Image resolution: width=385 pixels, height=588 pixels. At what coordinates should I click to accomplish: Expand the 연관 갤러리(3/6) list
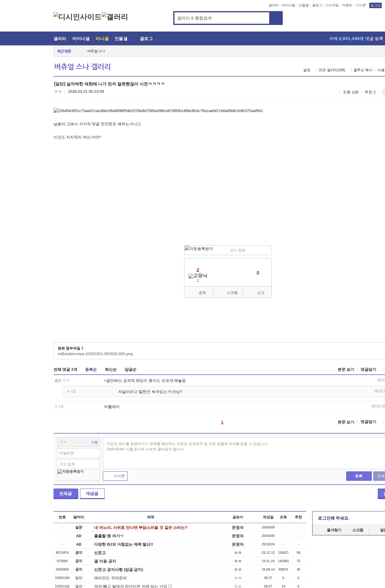(332, 70)
